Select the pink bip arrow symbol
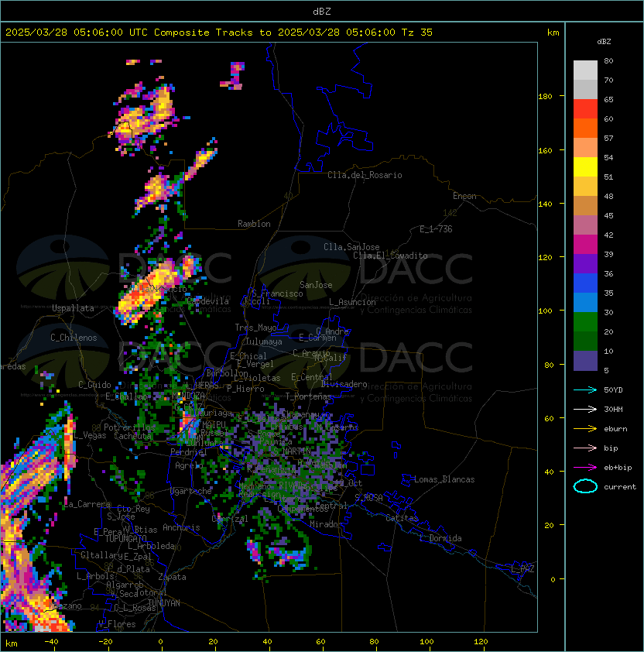Viewport: 644px width, 652px height. [x=585, y=448]
